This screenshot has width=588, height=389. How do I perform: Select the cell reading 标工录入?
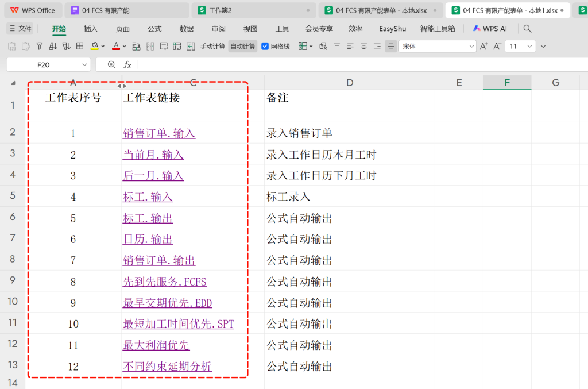pyautogui.click(x=350, y=197)
